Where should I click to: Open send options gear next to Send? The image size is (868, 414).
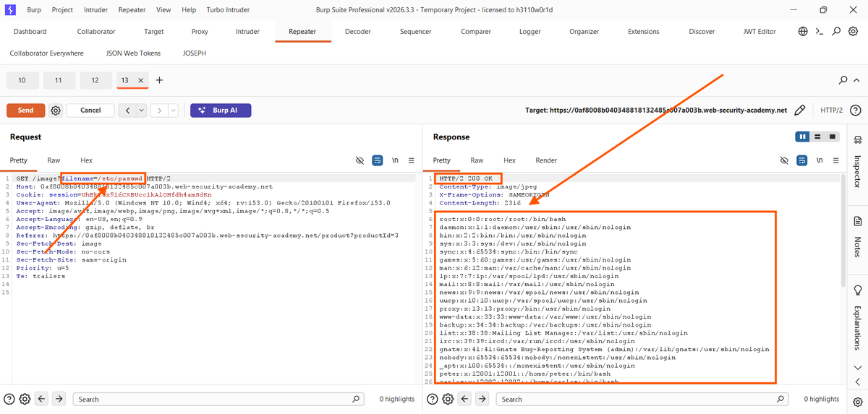click(56, 111)
